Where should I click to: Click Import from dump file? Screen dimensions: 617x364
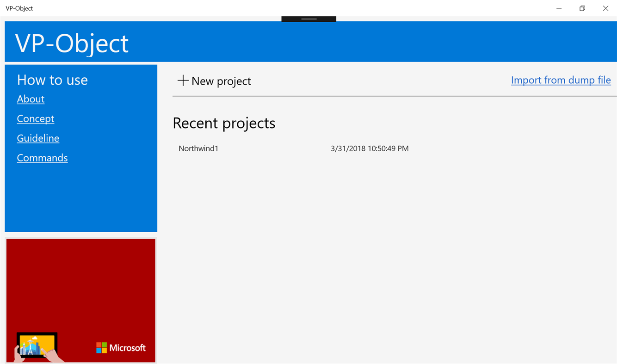click(x=561, y=80)
